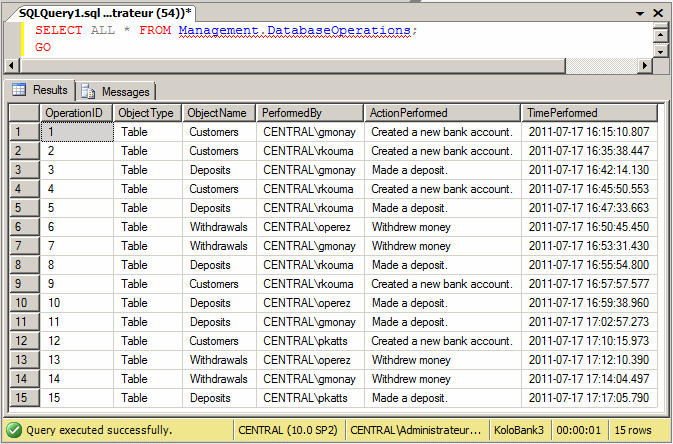This screenshot has width=673, height=444.
Task: Click Withdrawals cell in row 13
Action: [x=219, y=360]
